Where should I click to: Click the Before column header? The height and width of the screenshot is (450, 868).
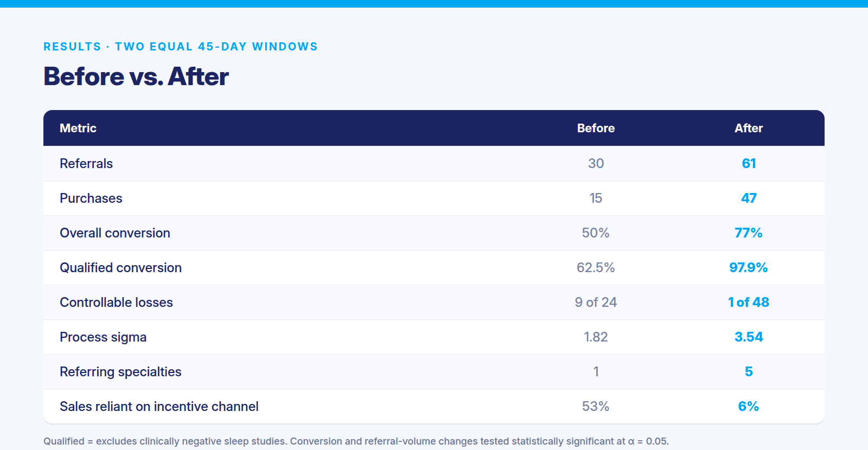596,128
